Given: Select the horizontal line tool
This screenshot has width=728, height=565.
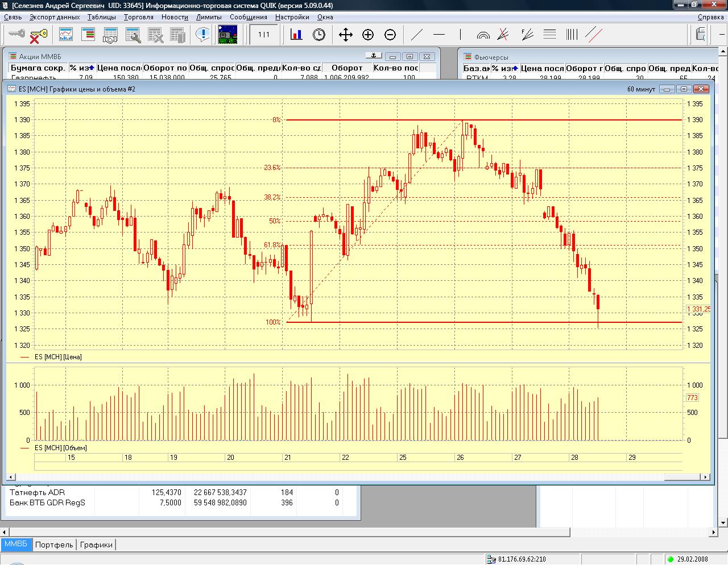Looking at the screenshot, I should 439,35.
